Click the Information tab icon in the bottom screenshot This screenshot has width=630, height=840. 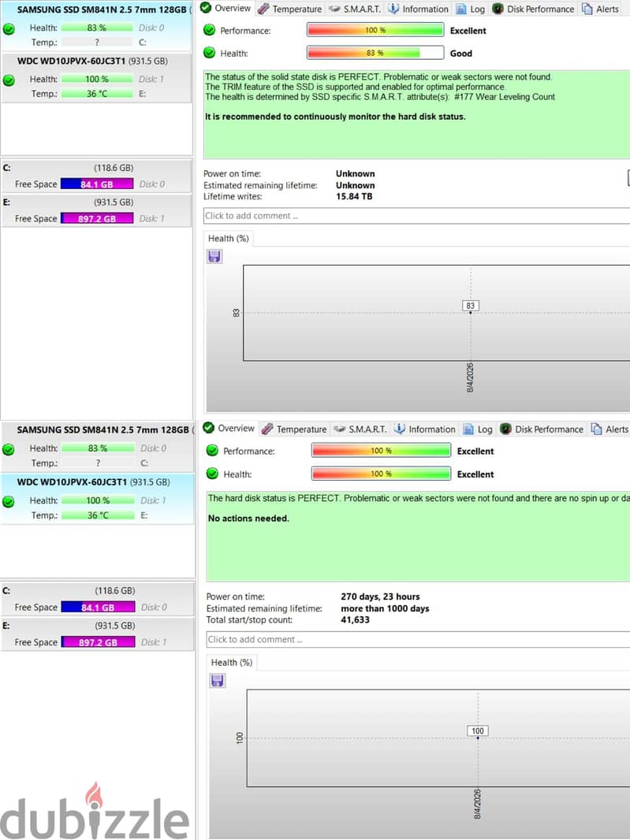click(400, 429)
